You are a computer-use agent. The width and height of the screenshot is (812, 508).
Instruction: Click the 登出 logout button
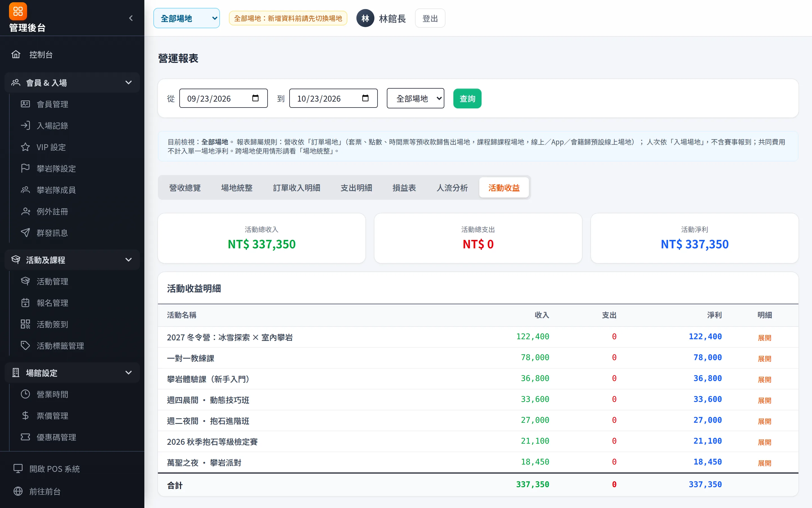point(430,18)
